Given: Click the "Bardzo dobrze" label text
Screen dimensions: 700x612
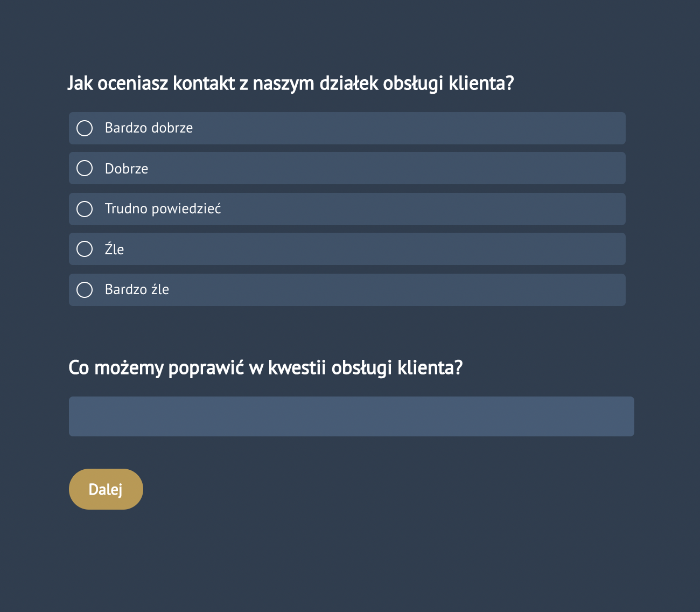Looking at the screenshot, I should point(149,128).
